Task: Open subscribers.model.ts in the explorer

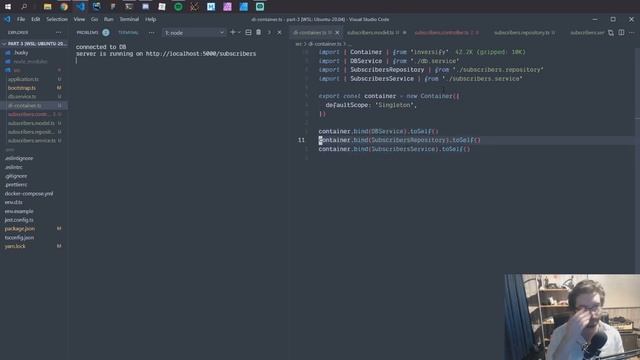Action: point(31,123)
